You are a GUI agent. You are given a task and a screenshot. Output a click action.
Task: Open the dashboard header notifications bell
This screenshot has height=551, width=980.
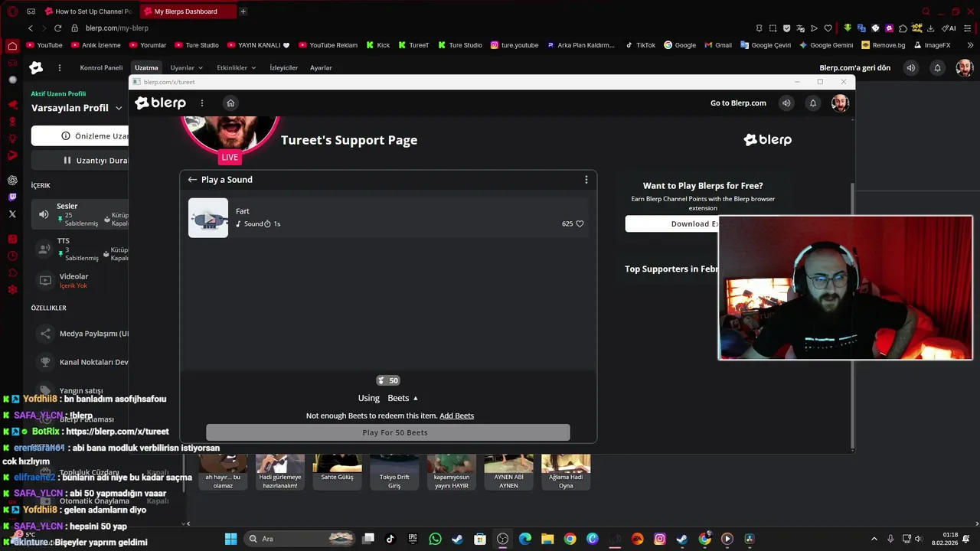[937, 67]
